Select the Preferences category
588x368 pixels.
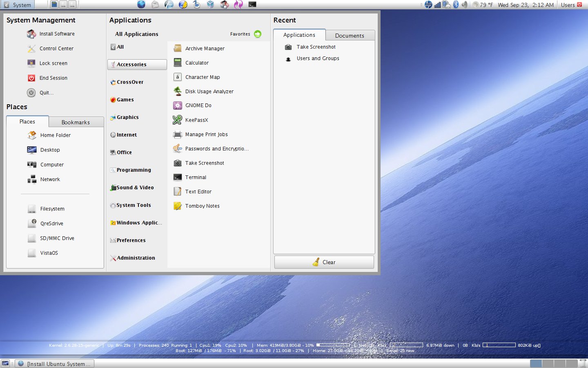[x=137, y=240]
